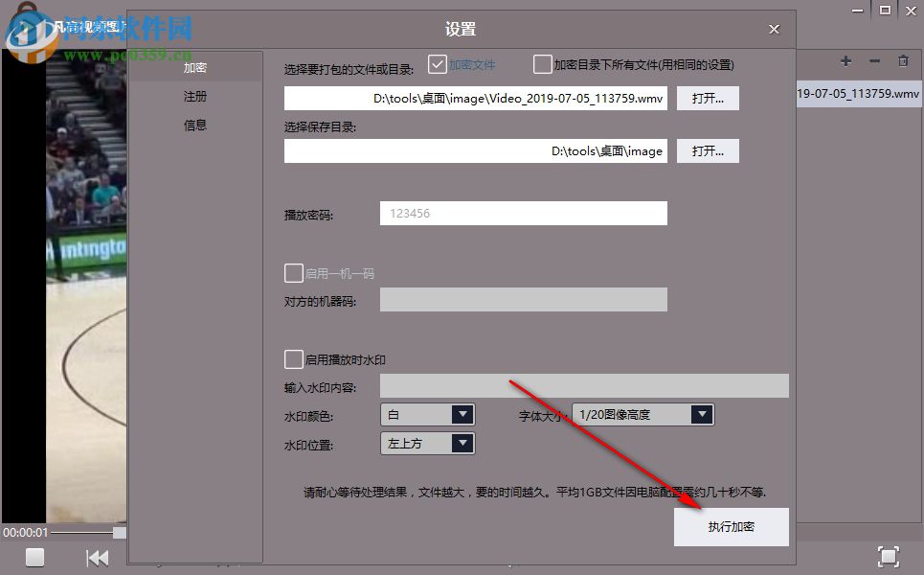Click the stop playback square icon
Screen dimensions: 924x575
(34, 557)
